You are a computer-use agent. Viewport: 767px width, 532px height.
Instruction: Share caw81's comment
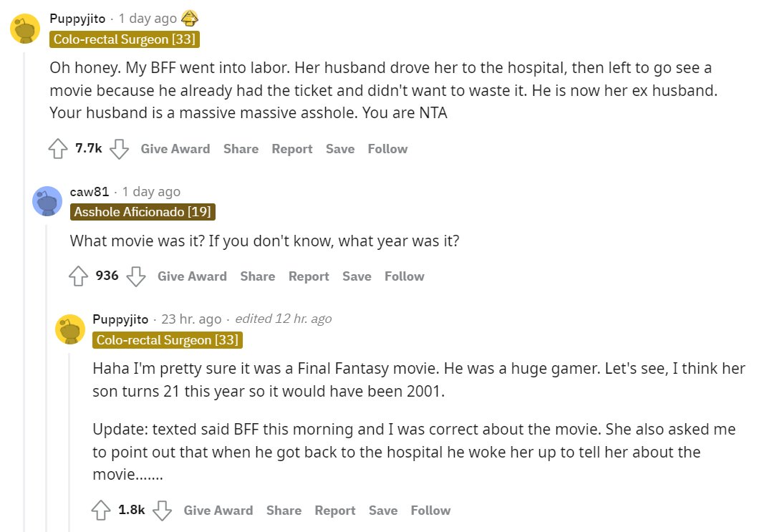coord(258,276)
